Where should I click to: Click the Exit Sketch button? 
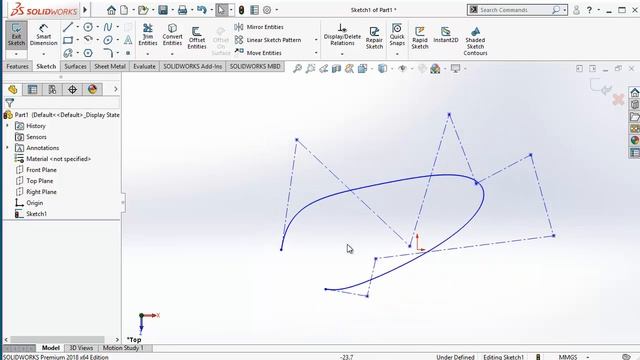coord(16,35)
